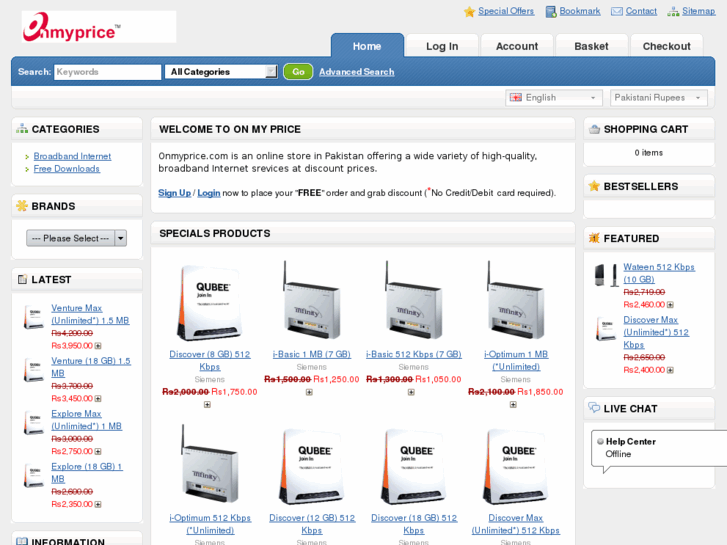Click the Live Chat bubbles icon
727x545 pixels.
pos(594,408)
